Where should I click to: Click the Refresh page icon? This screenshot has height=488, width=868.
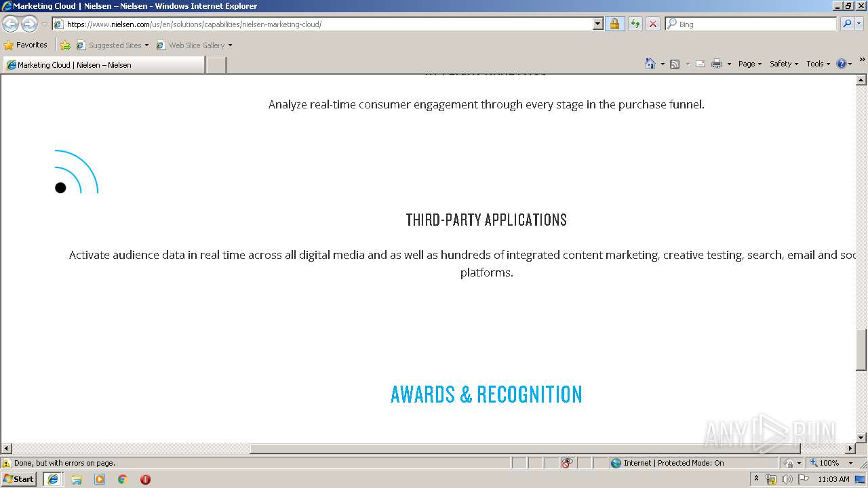(635, 24)
